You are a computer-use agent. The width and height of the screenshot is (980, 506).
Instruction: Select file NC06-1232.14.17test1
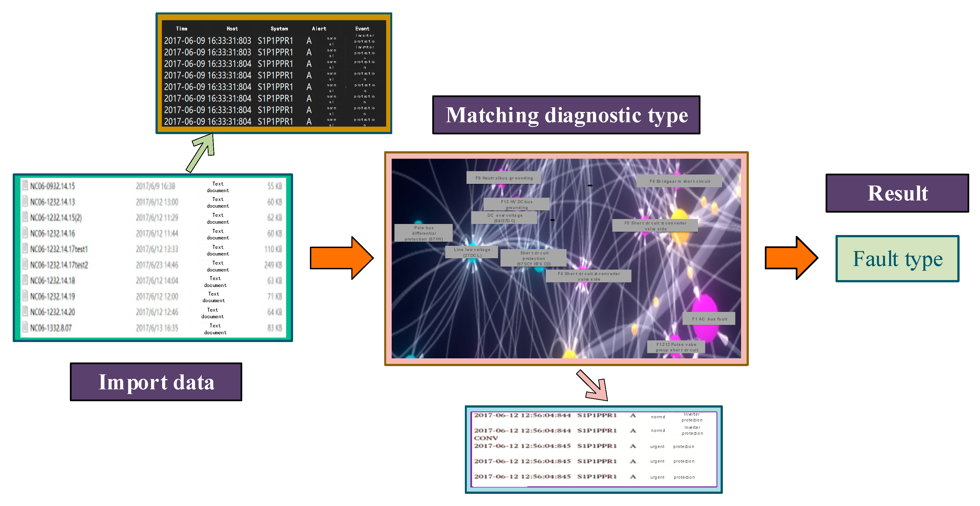click(x=59, y=249)
